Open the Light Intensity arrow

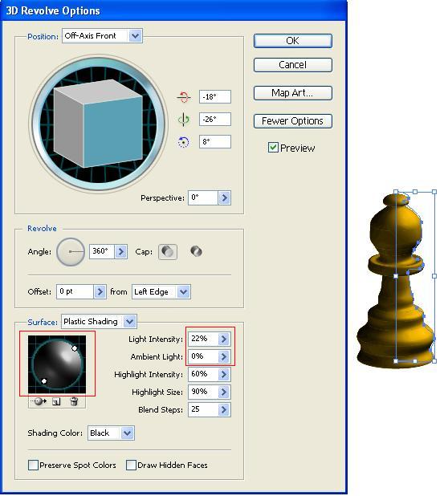(x=224, y=339)
